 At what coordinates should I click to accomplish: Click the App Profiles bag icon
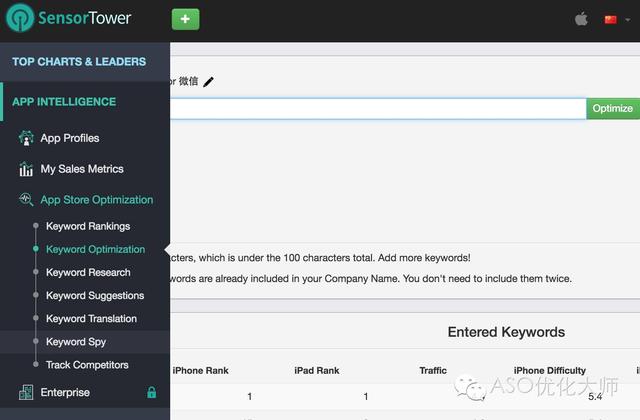pos(26,138)
